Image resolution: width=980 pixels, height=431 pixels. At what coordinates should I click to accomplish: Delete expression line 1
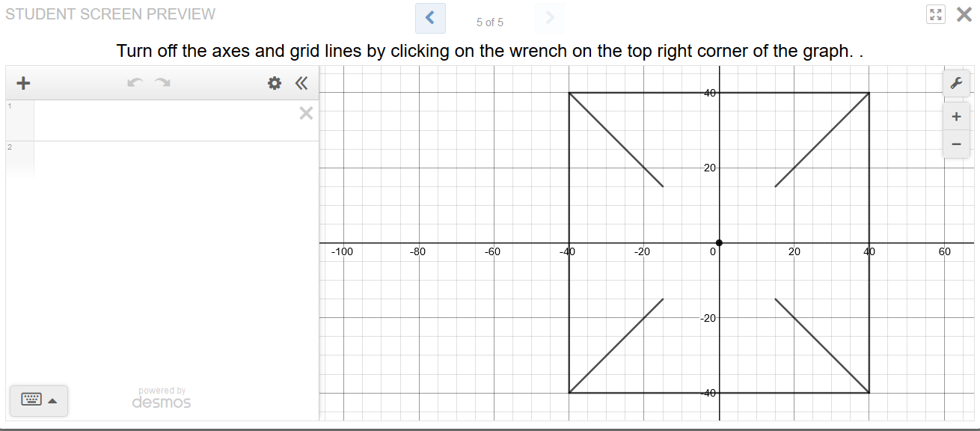(x=306, y=113)
